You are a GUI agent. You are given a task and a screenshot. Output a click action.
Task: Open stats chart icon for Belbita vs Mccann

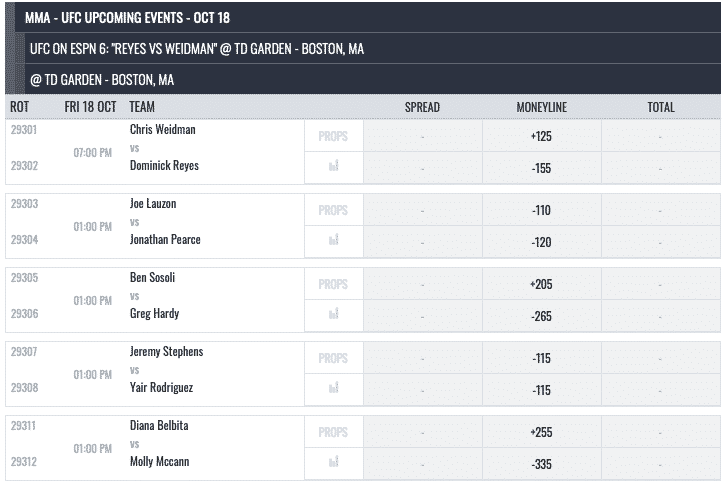coord(333,462)
